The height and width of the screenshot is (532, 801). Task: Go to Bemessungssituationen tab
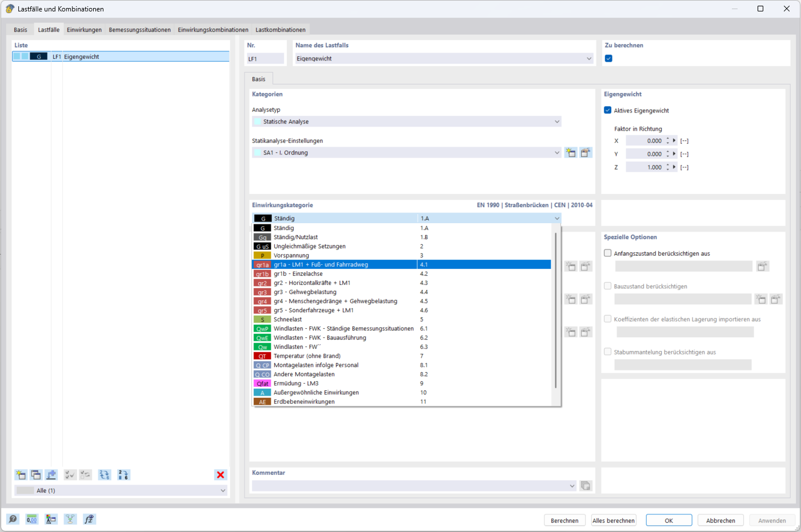coord(140,30)
